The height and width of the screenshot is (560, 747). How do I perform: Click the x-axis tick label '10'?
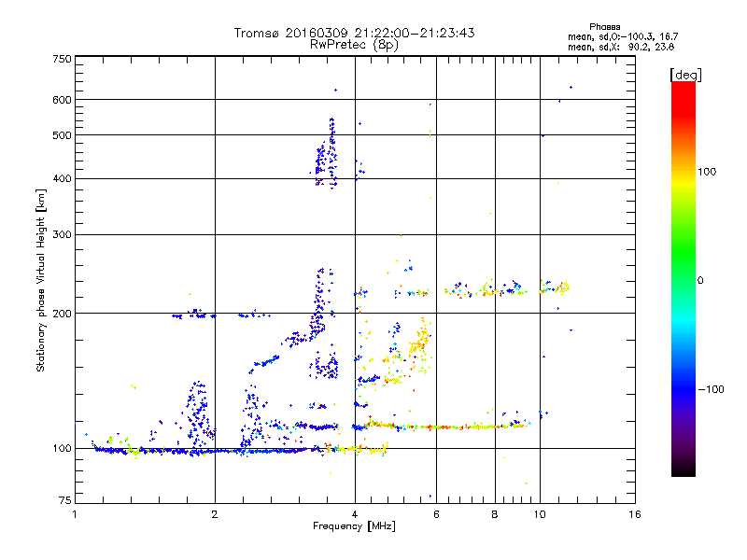(x=540, y=514)
